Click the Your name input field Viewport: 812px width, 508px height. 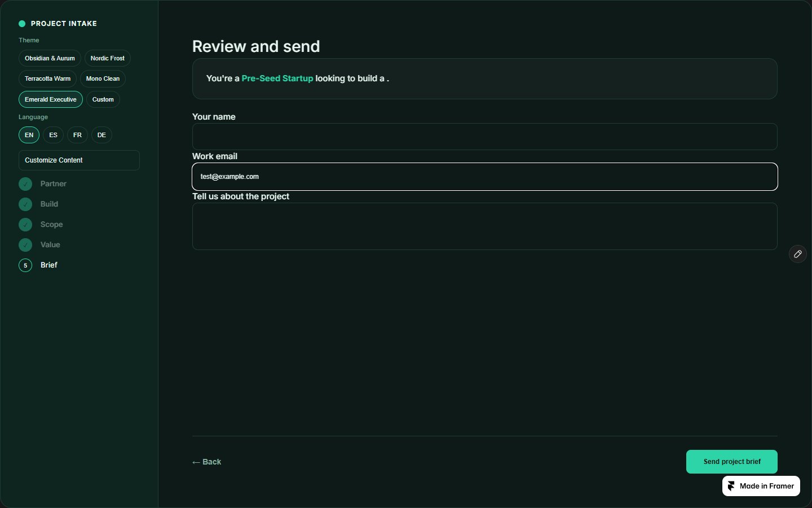[x=485, y=137]
